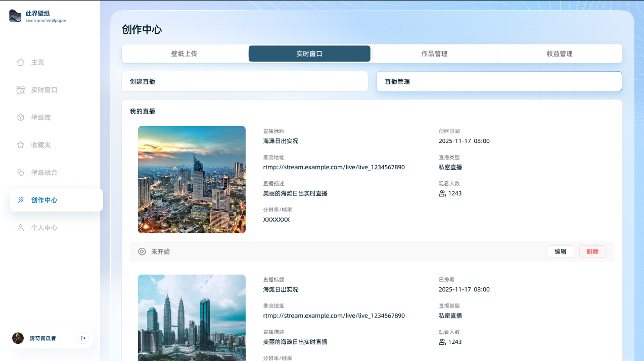Click the viewers icon beside first 1243

pyautogui.click(x=442, y=193)
